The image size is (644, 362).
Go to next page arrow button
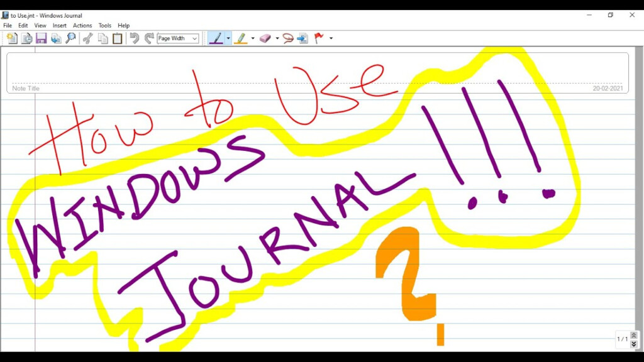tap(634, 344)
